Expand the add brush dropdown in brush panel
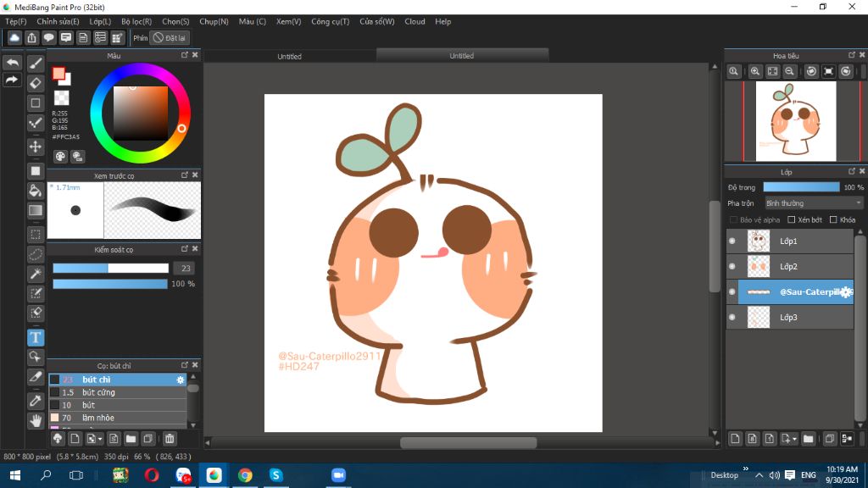The image size is (868, 488). point(100,439)
